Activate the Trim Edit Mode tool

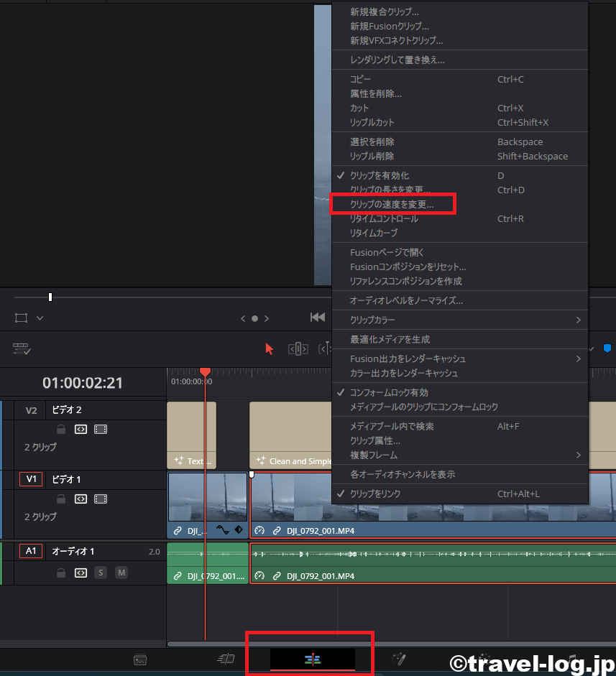tap(298, 349)
